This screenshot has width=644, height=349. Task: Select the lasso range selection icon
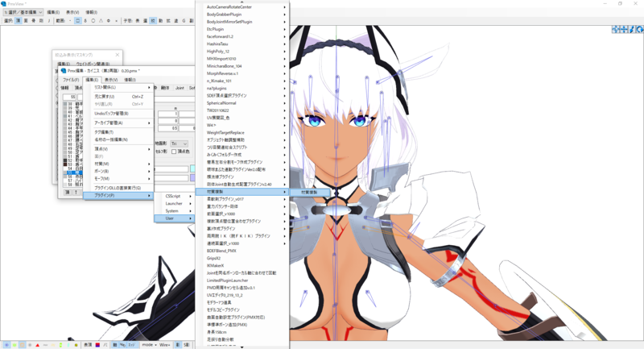point(85,21)
